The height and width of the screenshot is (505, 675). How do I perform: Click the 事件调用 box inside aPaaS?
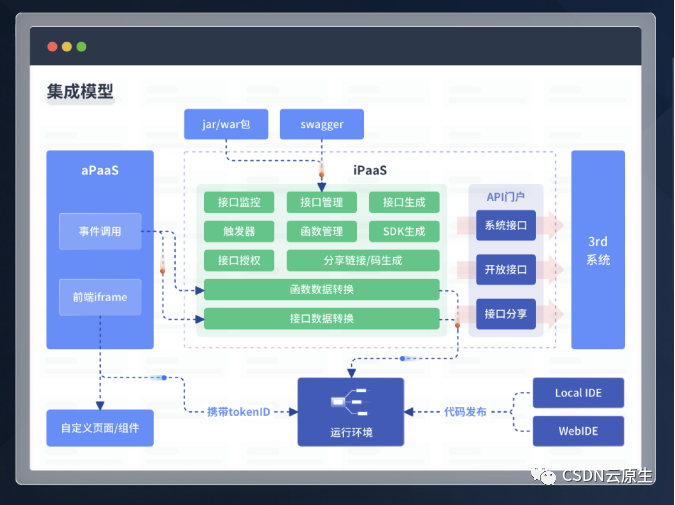point(100,231)
